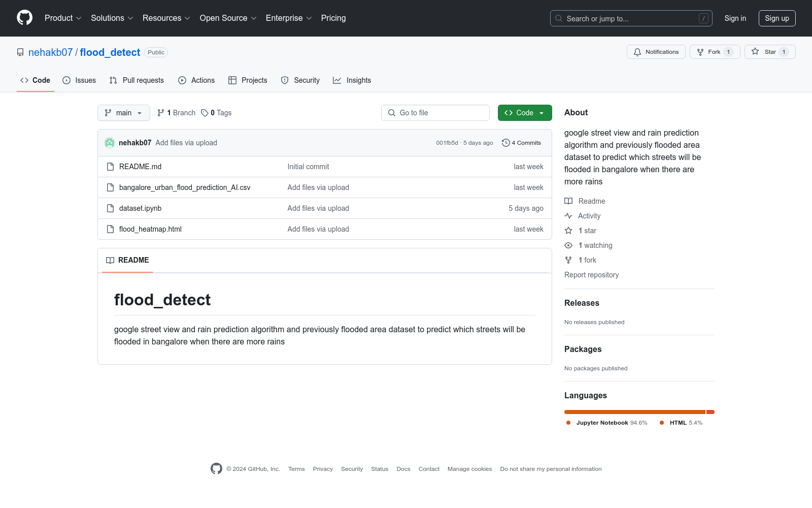Click the file icon beside dataset.ipynb
The height and width of the screenshot is (508, 812).
[x=110, y=208]
